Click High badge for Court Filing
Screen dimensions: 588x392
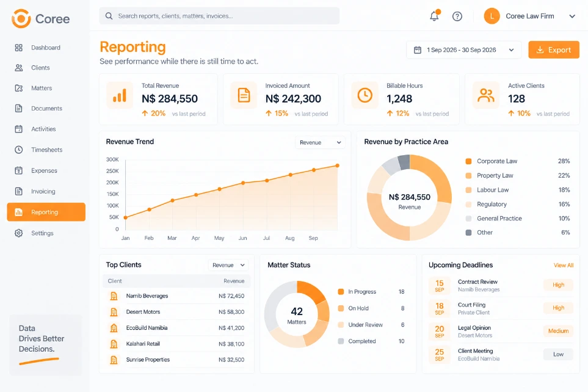pyautogui.click(x=558, y=308)
